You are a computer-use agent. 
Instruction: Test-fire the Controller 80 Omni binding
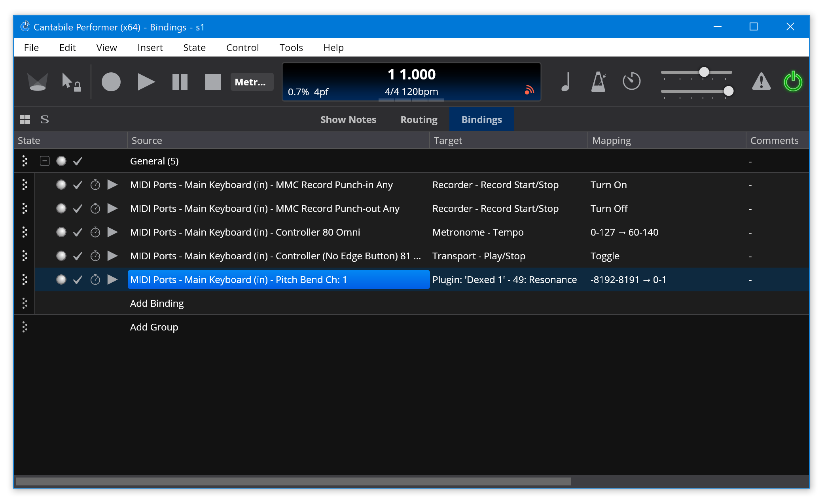(113, 232)
